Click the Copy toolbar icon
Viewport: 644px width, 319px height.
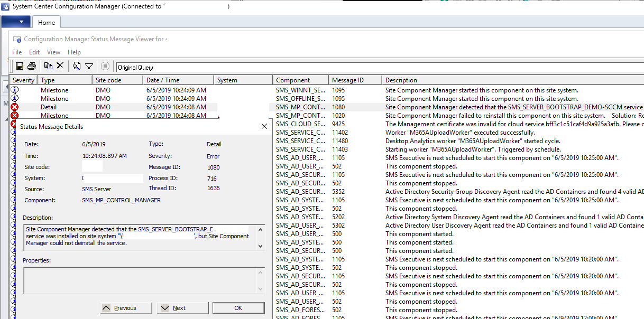(48, 66)
